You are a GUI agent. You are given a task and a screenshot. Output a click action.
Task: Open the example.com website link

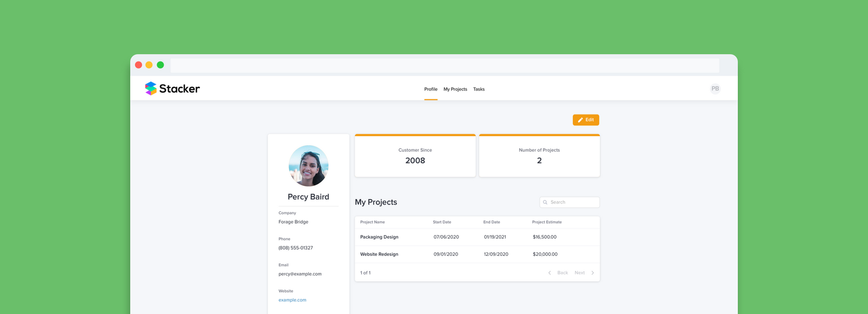tap(292, 300)
